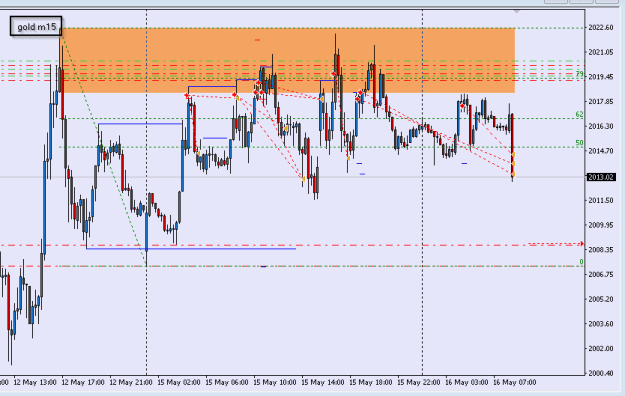Click time axis label 15 May 06:00
This screenshot has width=625, height=396.
(x=227, y=382)
